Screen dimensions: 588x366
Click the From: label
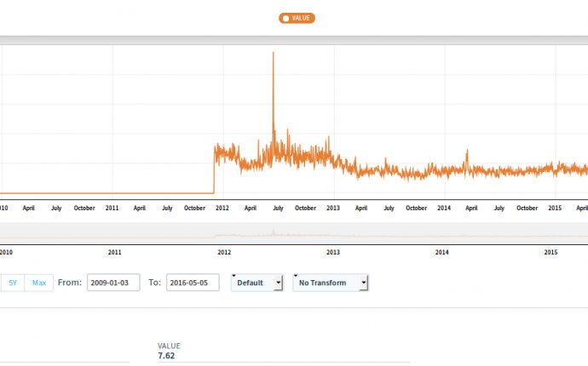[69, 283]
